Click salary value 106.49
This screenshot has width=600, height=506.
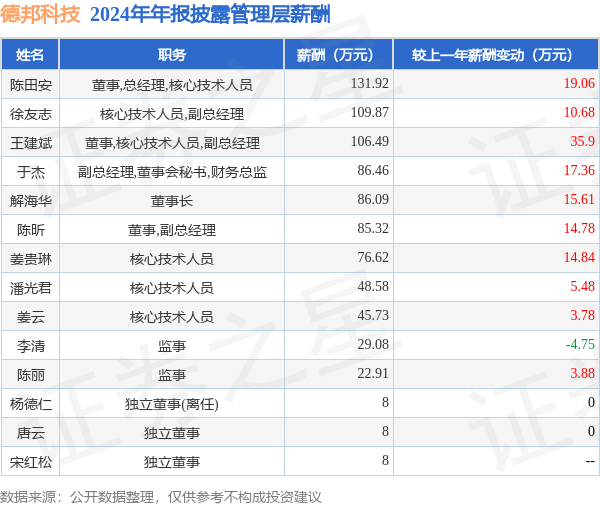click(370, 141)
